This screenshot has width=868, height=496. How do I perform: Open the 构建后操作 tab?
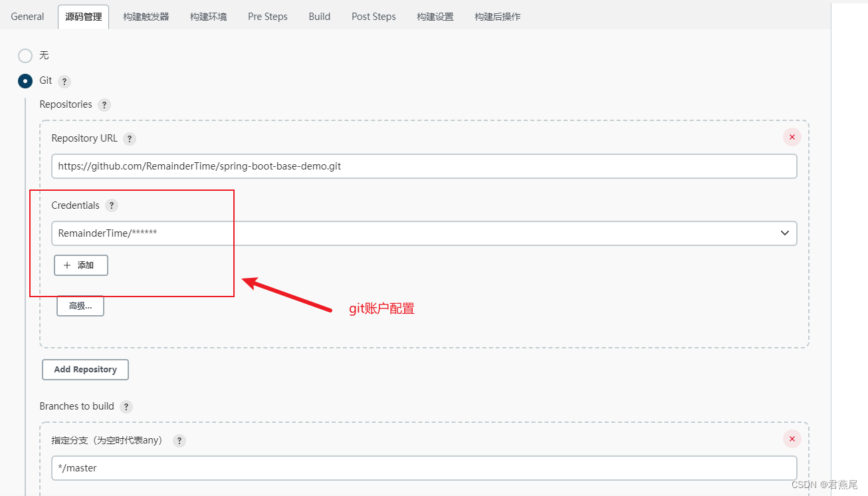pos(498,17)
